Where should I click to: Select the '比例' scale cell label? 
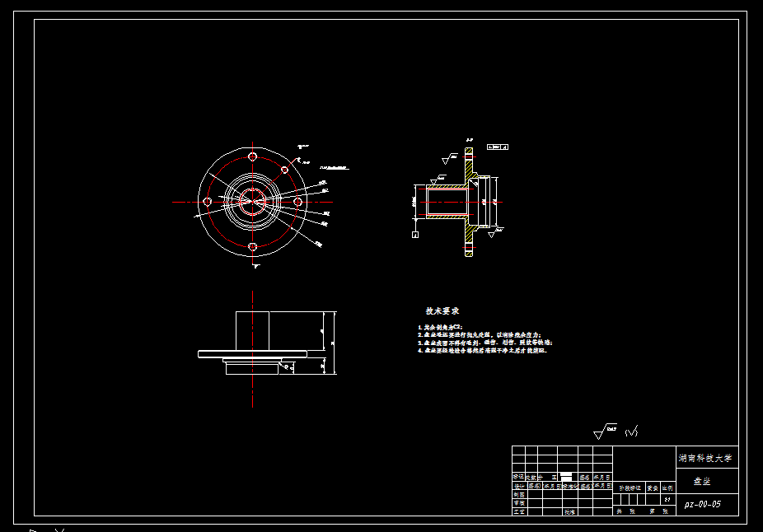[x=667, y=488]
